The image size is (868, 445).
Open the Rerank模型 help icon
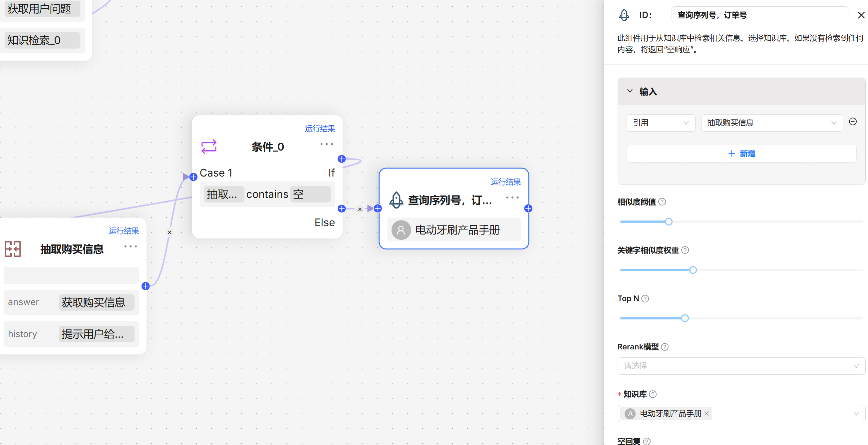(x=664, y=346)
